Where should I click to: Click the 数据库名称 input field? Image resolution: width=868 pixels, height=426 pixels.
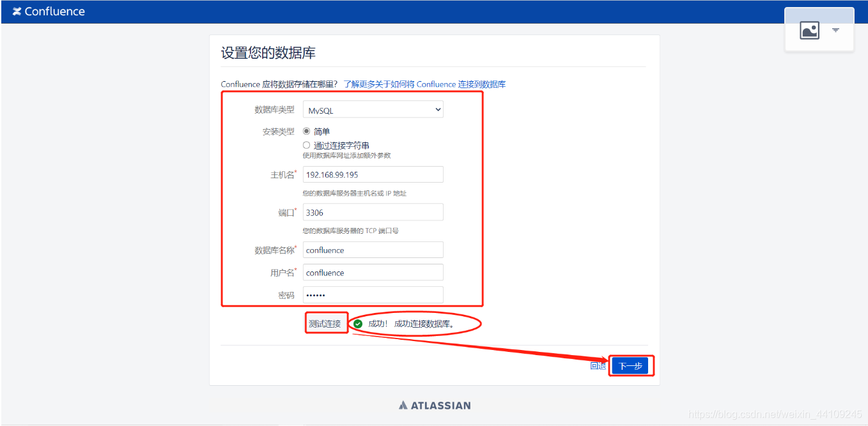[x=373, y=250]
